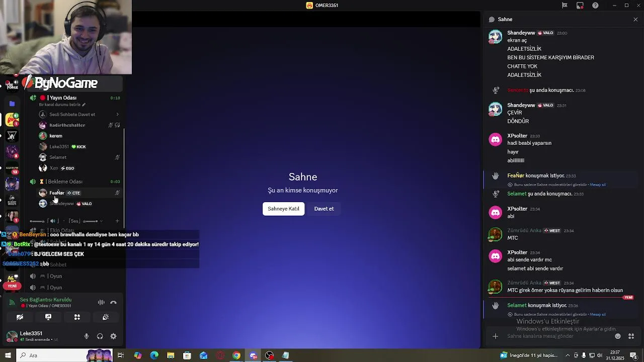This screenshot has height=362, width=644.
Task: Open the server icon with badge 13
Action: pyautogui.click(x=12, y=168)
